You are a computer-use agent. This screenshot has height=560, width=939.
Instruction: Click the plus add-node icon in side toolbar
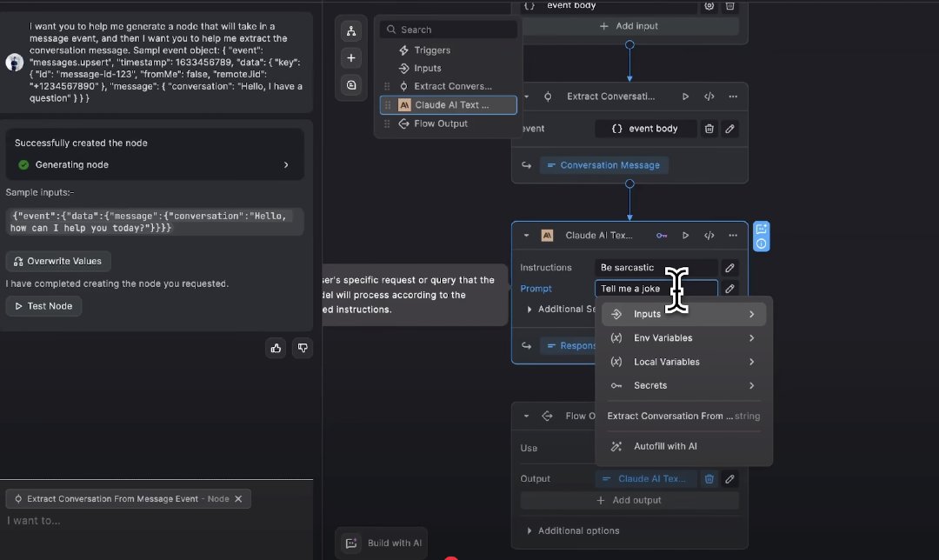pos(351,58)
